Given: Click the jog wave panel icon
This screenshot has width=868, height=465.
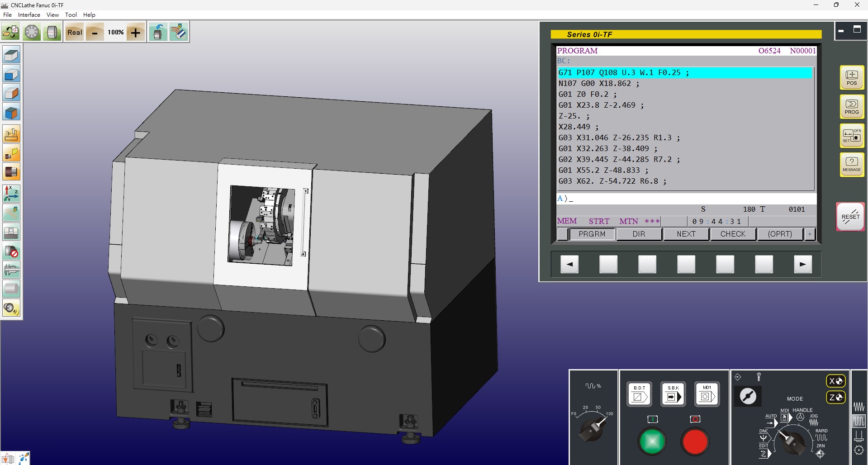Looking at the screenshot, I should [x=859, y=406].
